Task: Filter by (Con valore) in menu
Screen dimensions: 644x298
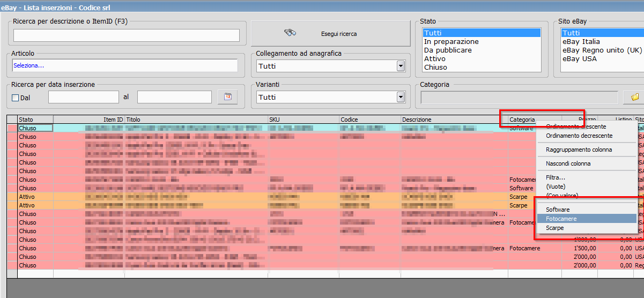Action: coord(561,196)
